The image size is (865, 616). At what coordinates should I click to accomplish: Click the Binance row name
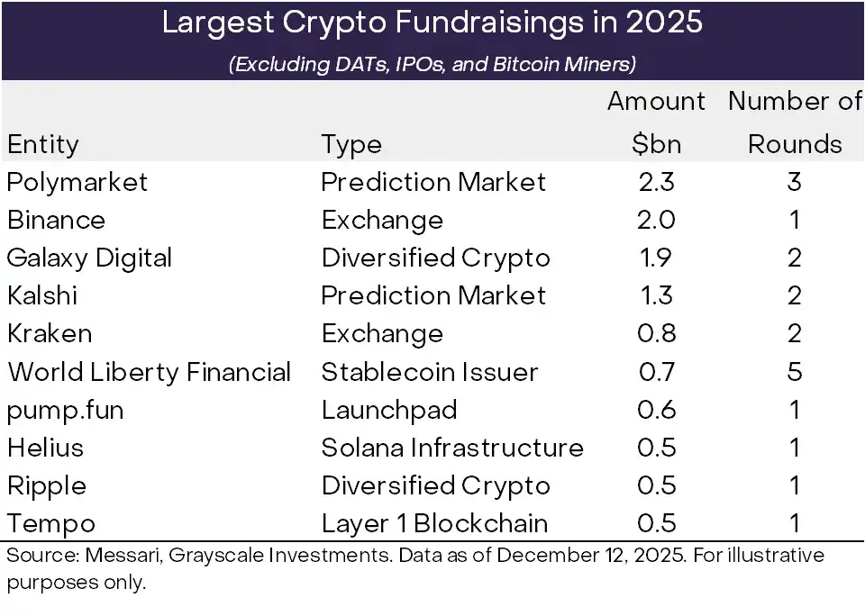(x=56, y=220)
